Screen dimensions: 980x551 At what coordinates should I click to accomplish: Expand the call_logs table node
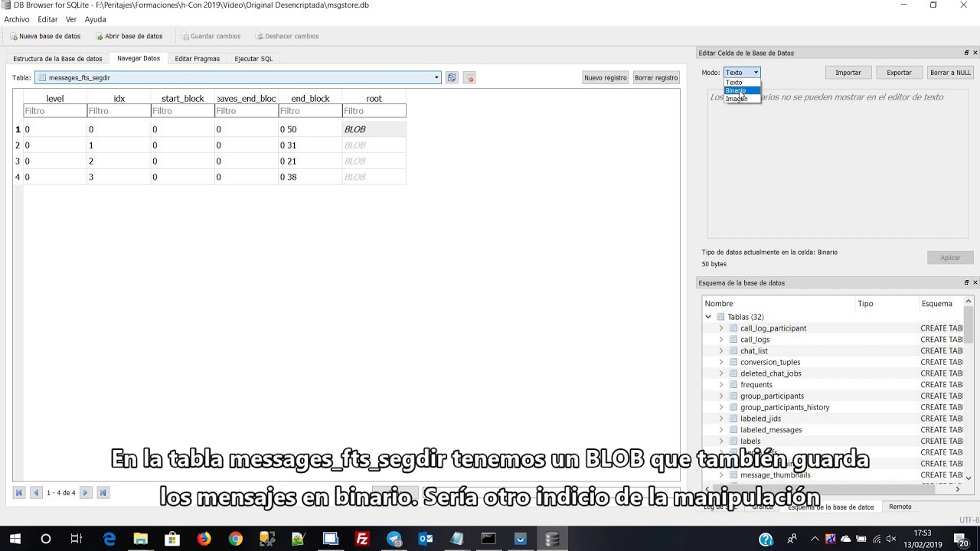coord(720,340)
